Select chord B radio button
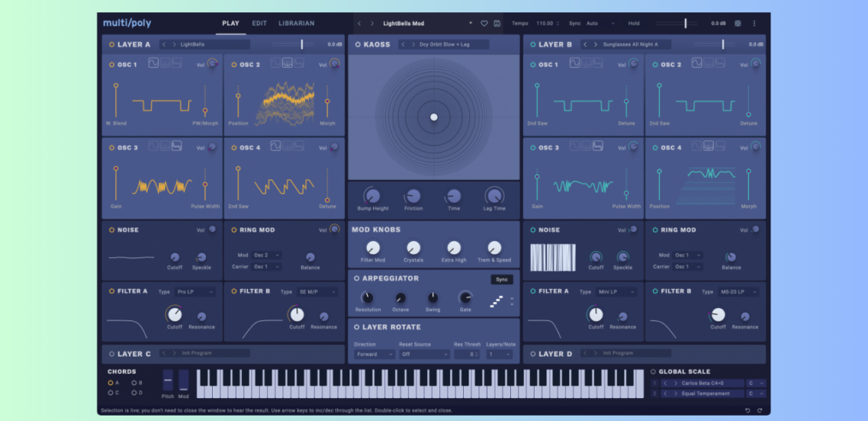 pyautogui.click(x=134, y=382)
